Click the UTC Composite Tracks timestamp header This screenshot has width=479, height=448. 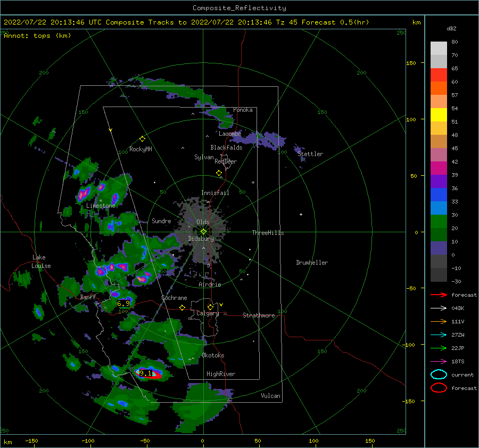(x=186, y=22)
